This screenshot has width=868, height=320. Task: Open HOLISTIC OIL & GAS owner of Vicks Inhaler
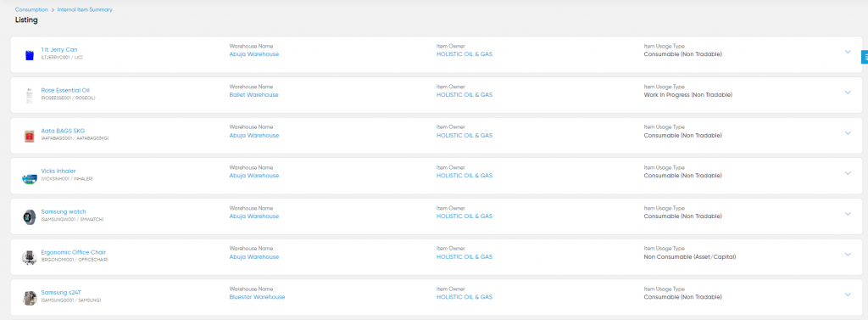[464, 176]
